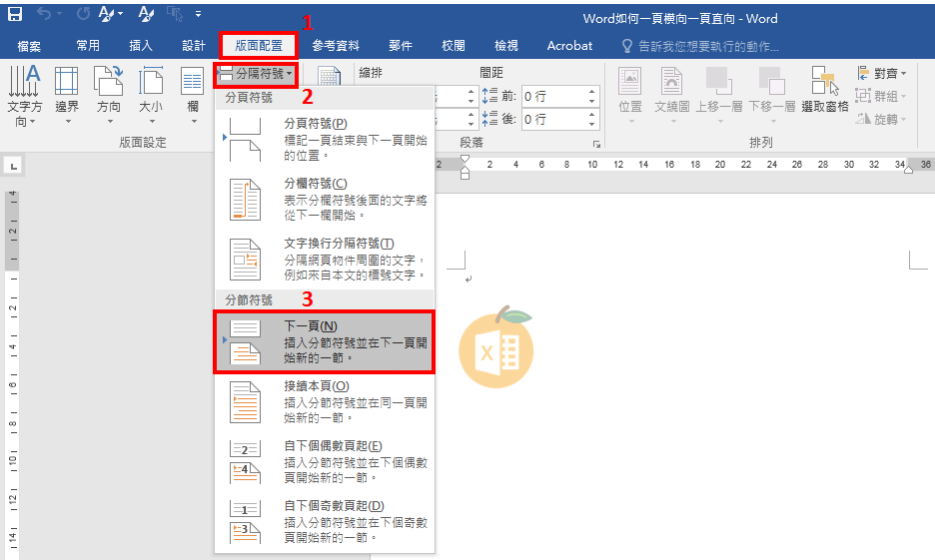The image size is (935, 560).
Task: Open the References (參考資料) tab
Action: 336,46
